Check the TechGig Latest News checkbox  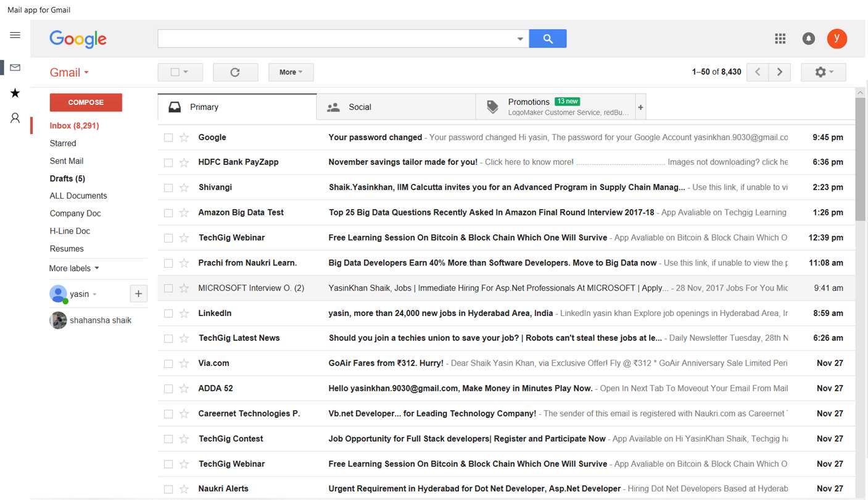pyautogui.click(x=168, y=338)
